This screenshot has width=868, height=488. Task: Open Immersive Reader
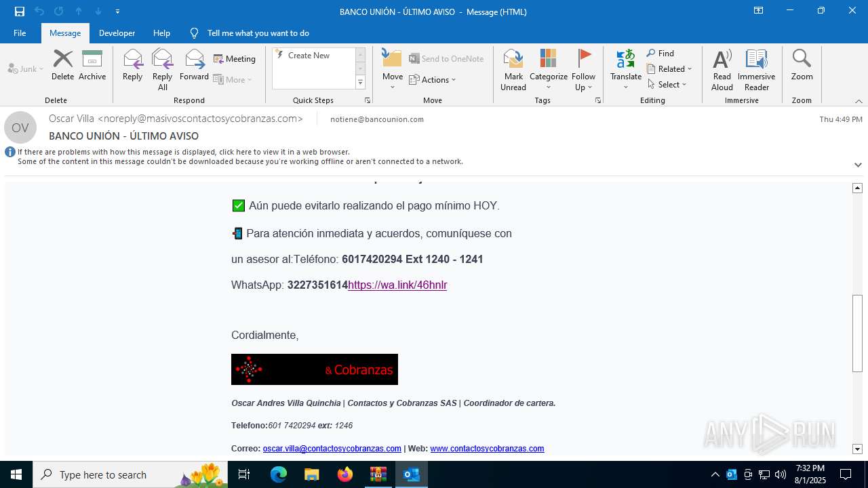756,70
